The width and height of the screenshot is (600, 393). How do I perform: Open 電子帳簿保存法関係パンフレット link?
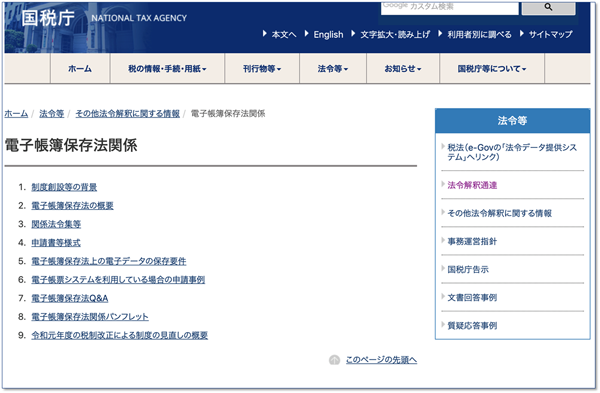tap(90, 317)
